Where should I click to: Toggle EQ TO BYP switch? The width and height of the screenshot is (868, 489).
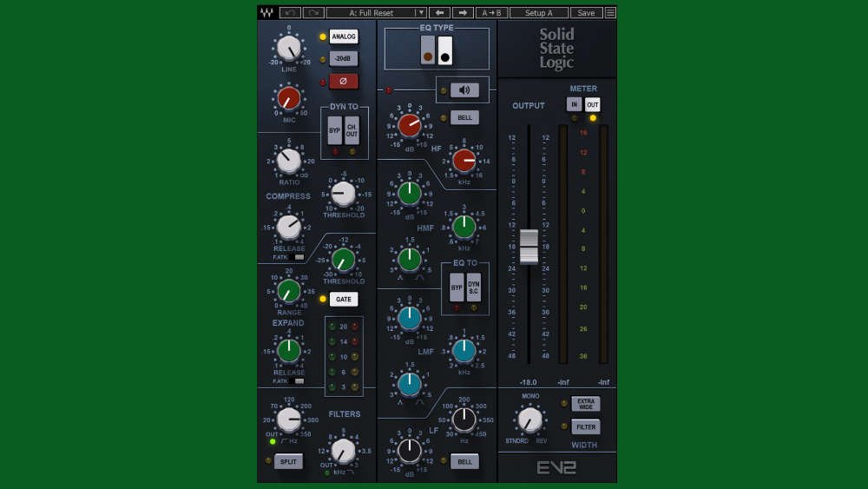pos(457,287)
